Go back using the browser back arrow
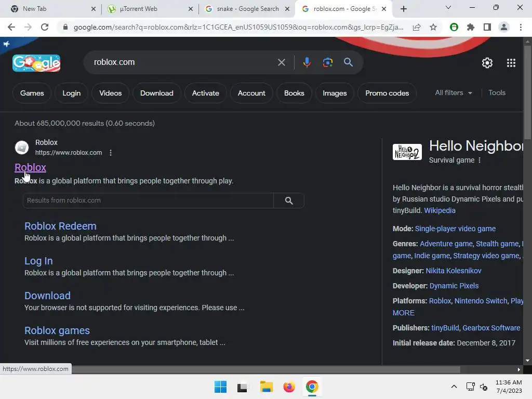Image resolution: width=532 pixels, height=399 pixels. tap(11, 27)
